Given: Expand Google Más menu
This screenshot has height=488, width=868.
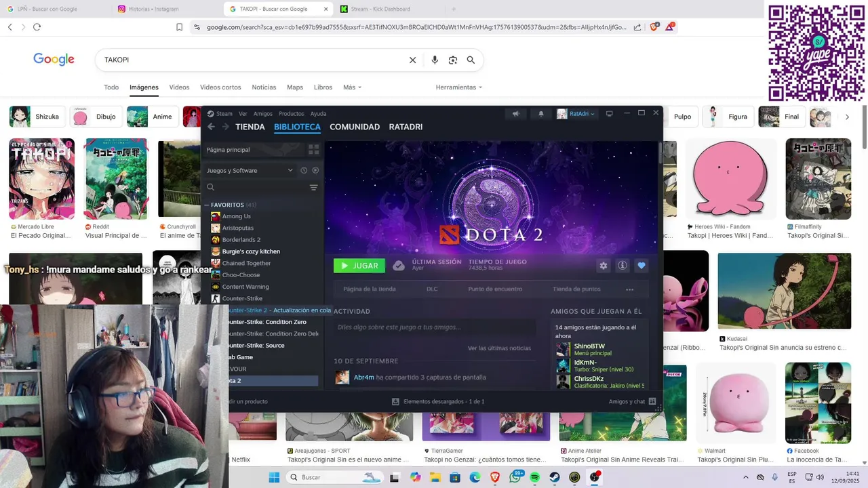Looking at the screenshot, I should [352, 87].
